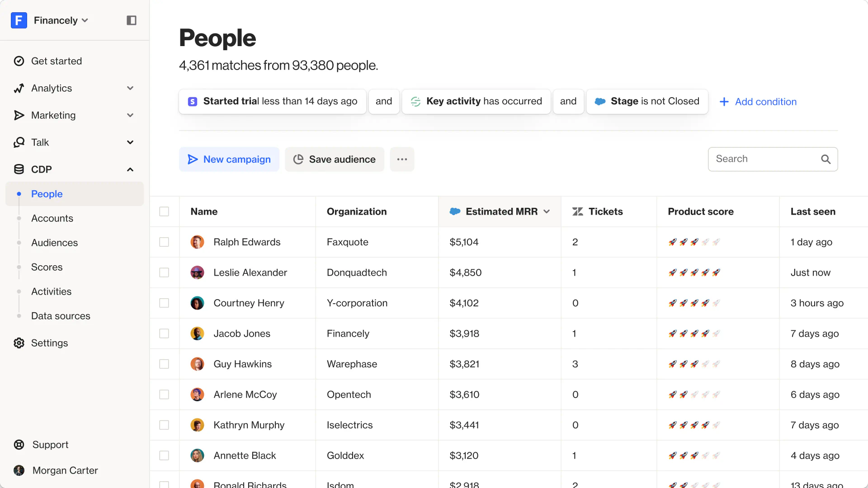The height and width of the screenshot is (488, 868).
Task: Toggle the select-all checkbox in table header
Action: (x=164, y=211)
